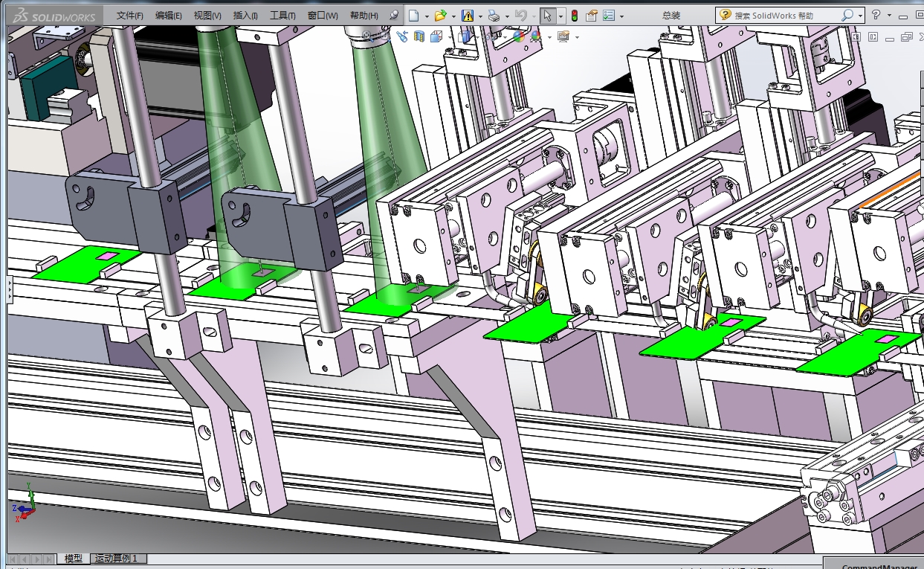Image resolution: width=924 pixels, height=569 pixels.
Task: Open the 文件(F) menu
Action: [x=130, y=16]
